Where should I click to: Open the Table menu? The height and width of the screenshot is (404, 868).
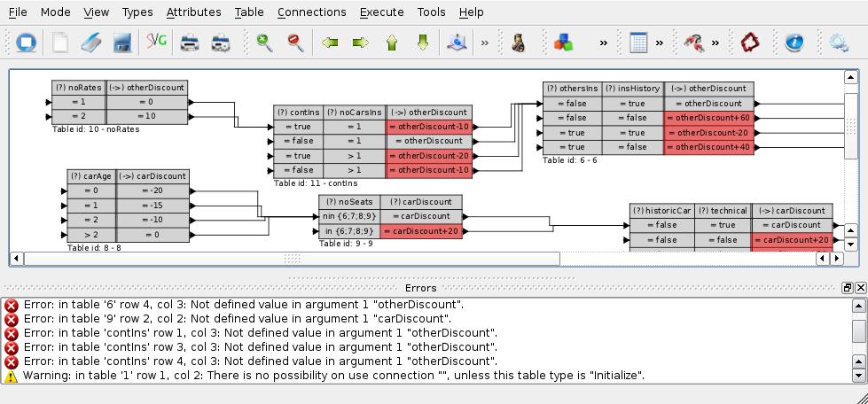pos(249,12)
